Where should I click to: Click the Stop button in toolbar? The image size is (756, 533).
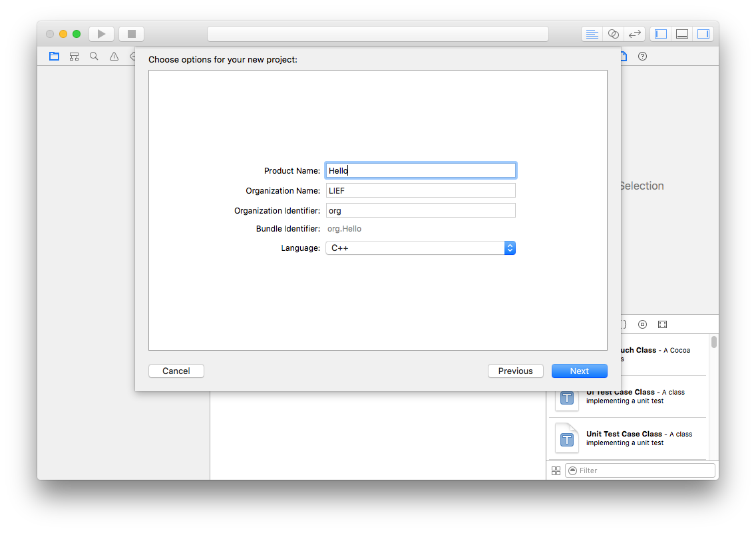click(x=131, y=34)
